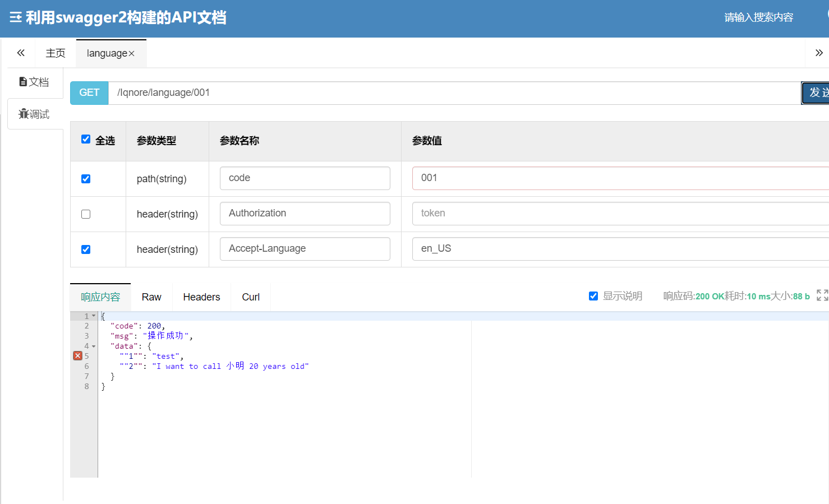Click line number 8 in the gutter

pyautogui.click(x=86, y=386)
